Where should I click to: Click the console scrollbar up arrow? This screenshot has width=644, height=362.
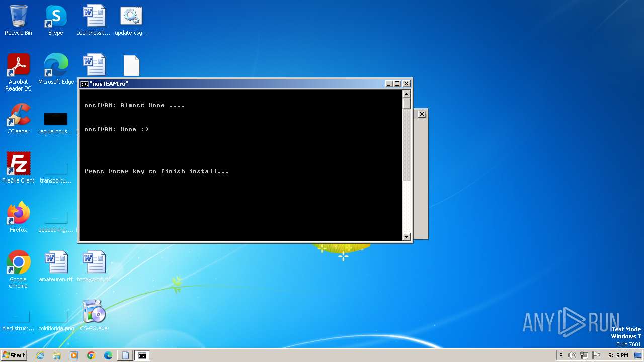407,94
